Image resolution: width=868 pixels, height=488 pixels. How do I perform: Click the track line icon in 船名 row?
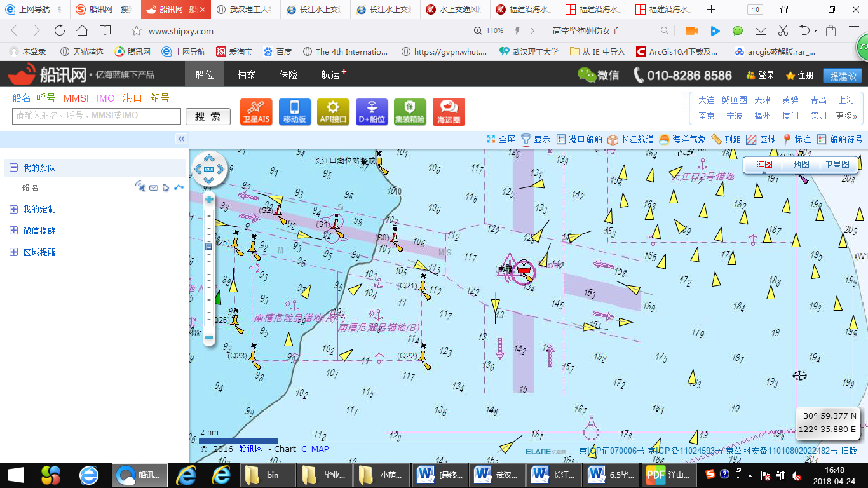click(x=179, y=187)
